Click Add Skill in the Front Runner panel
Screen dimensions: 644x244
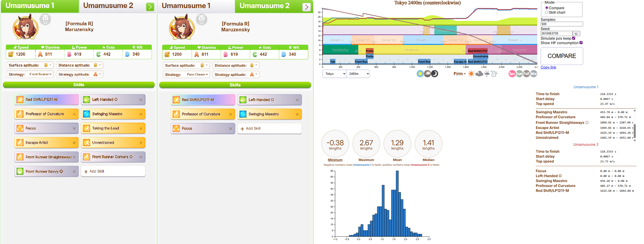(113, 171)
